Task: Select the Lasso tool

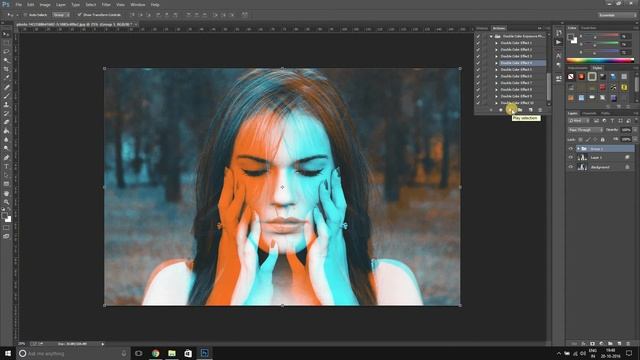Action: (x=6, y=52)
